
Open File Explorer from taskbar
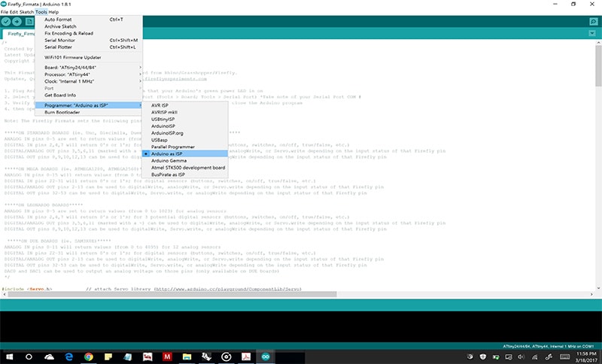tap(187, 356)
